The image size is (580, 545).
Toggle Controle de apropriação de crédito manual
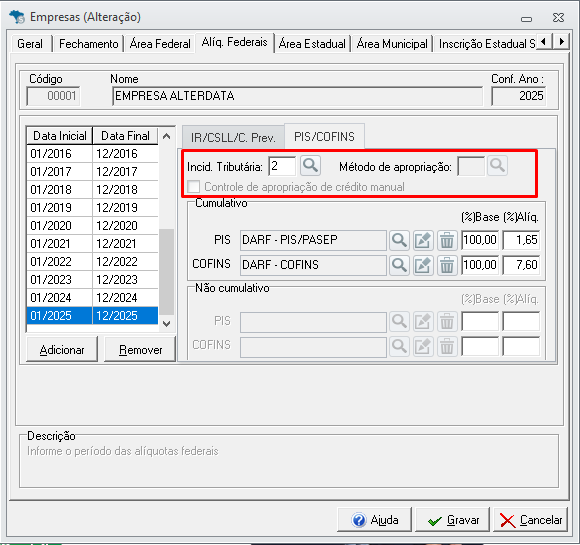coord(193,186)
